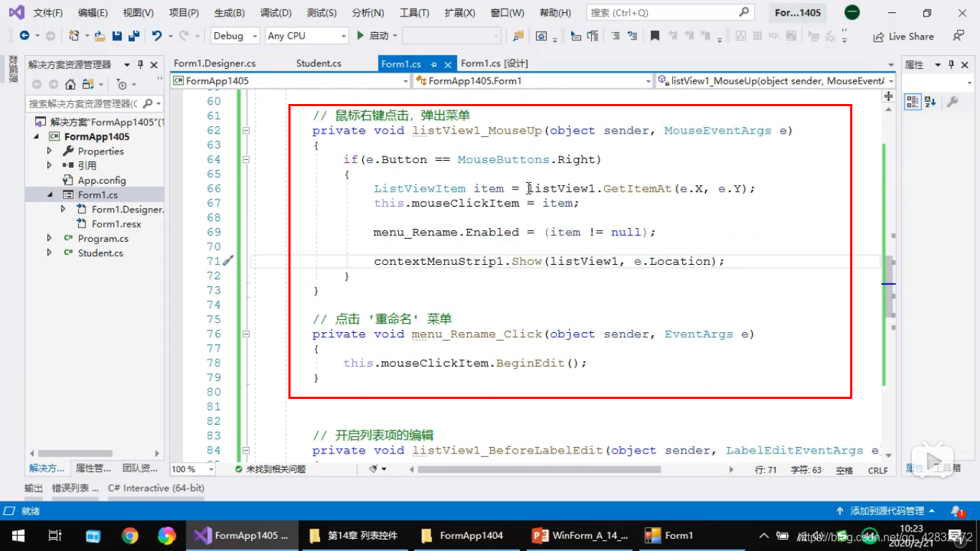
Task: Open the C# Interactive (64-bit) tab
Action: click(156, 488)
